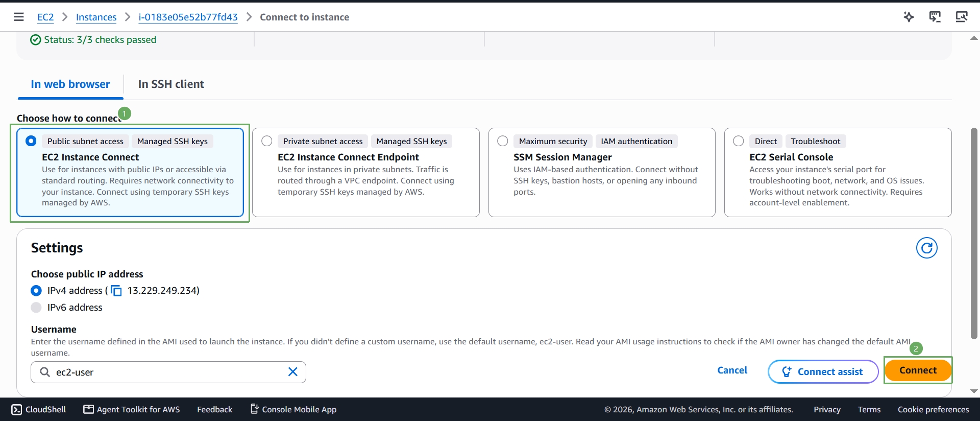Open Cookie preferences
This screenshot has height=421, width=980.
tap(934, 409)
